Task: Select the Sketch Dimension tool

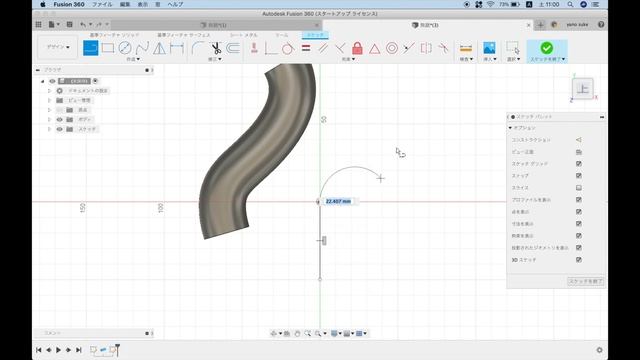Action: (177, 48)
